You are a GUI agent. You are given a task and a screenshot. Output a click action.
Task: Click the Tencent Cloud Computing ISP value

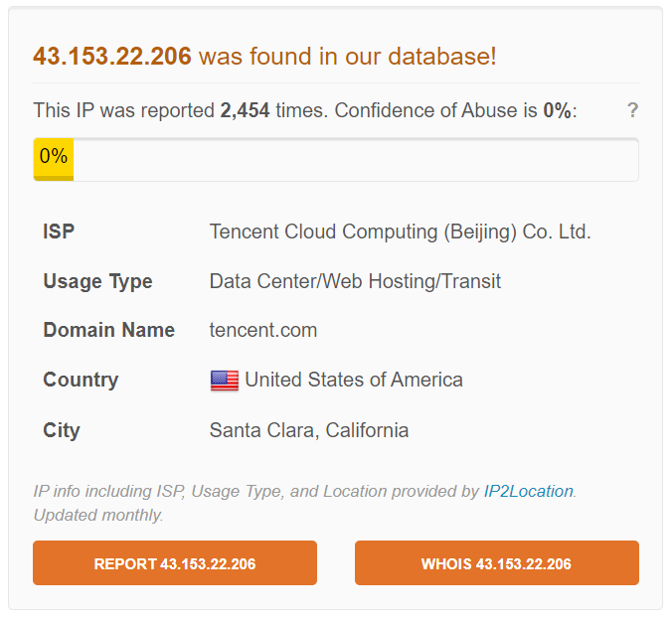[x=400, y=233]
